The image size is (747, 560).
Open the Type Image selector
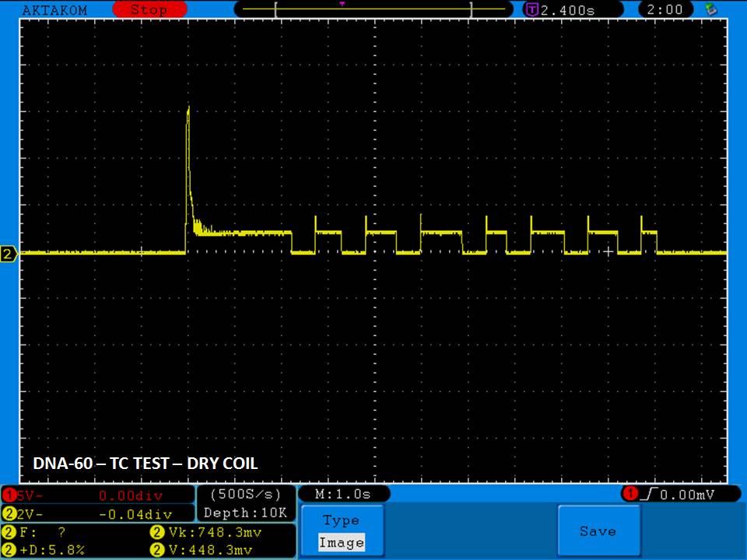(x=341, y=531)
